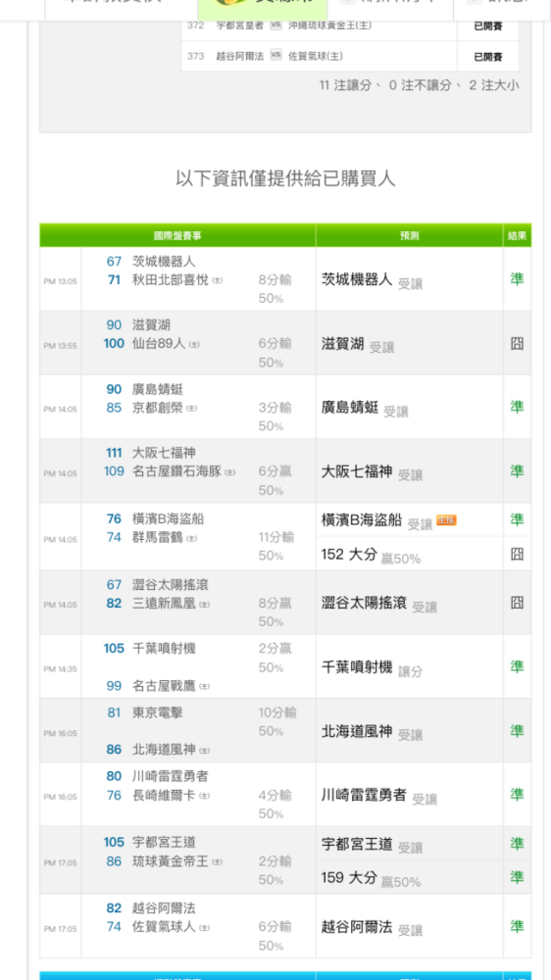Click the prediction 川崎雷霆勇者 受讓
This screenshot has height=980, width=551.
tap(379, 796)
